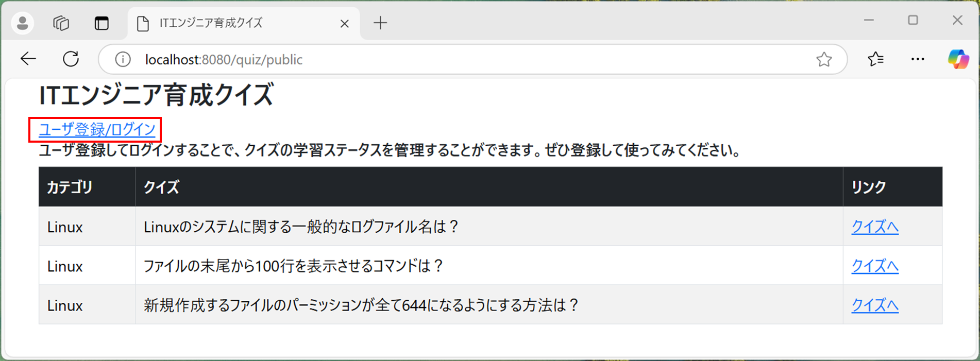Open the workspaces icon next to the avatar
The height and width of the screenshot is (361, 980).
click(x=61, y=23)
